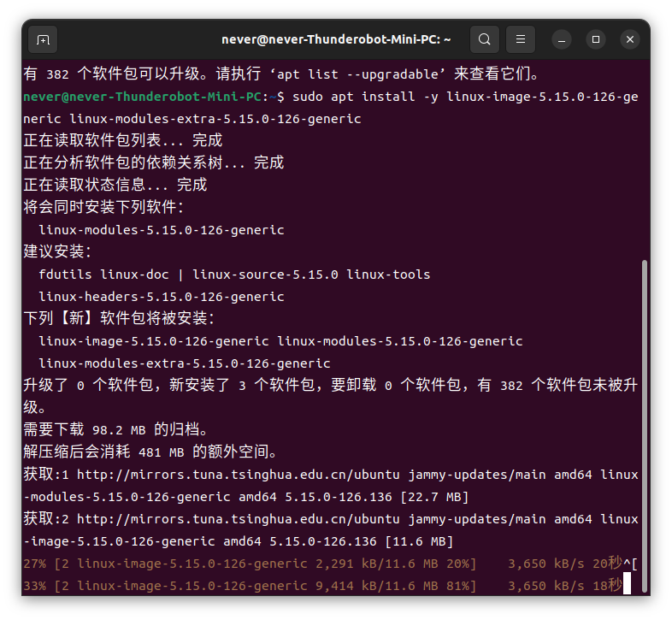The image size is (672, 620).
Task: Click the terminal scrollbar thumb
Action: [645, 426]
